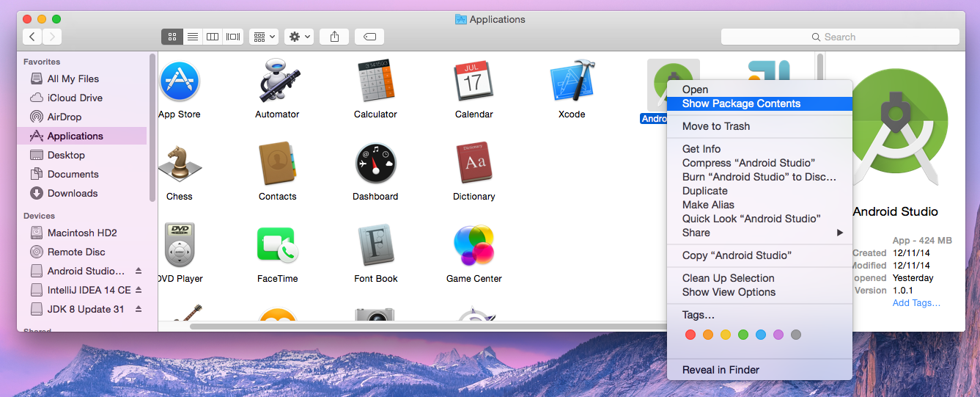Click the sidebar vertical scrollbar
This screenshot has width=980, height=397.
(x=152, y=127)
